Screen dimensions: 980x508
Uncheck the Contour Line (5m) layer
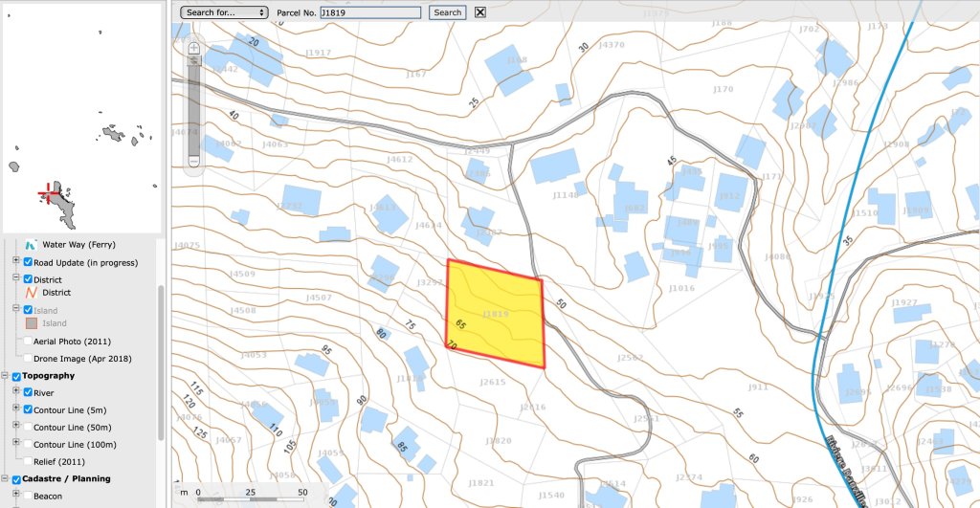[x=28, y=409]
